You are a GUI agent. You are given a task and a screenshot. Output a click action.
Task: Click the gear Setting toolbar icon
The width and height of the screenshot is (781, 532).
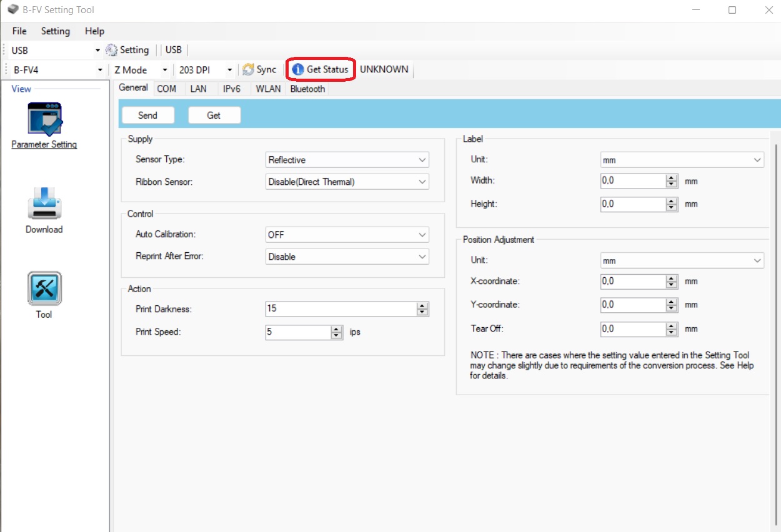tap(111, 50)
